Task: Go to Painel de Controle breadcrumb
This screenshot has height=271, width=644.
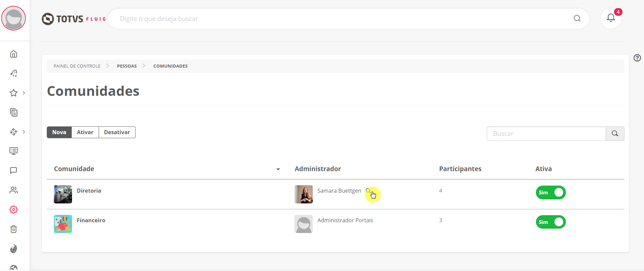Action: 77,66
